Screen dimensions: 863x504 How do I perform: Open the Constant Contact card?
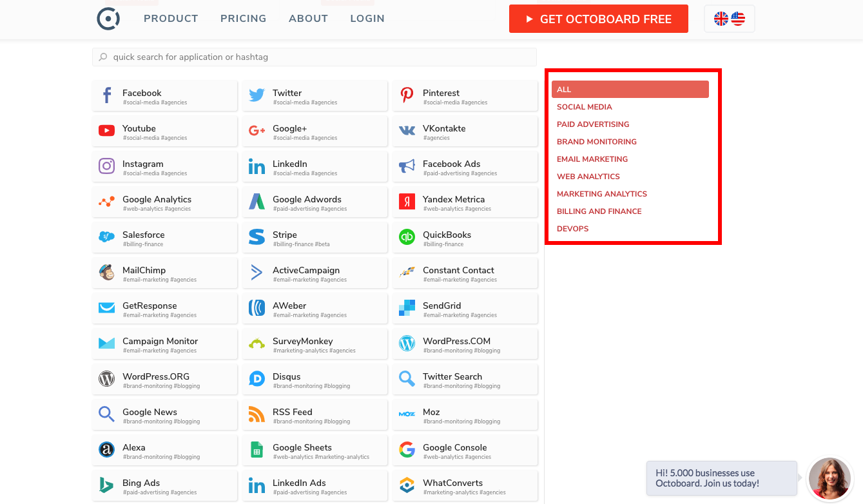tap(465, 273)
